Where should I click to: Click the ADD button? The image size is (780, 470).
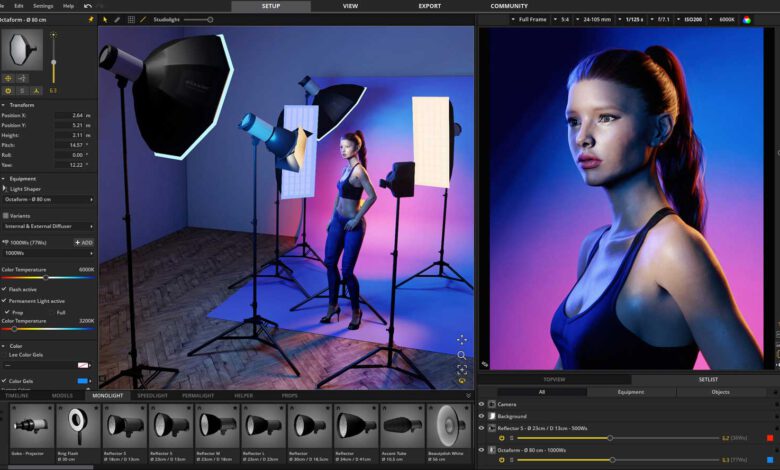pos(84,242)
